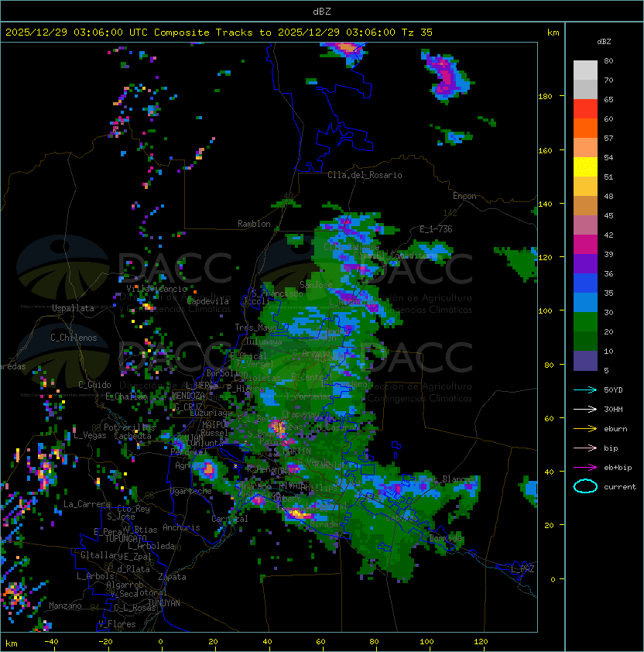Click the 'V_Flores' place label
This screenshot has height=652, width=644.
pyautogui.click(x=117, y=624)
